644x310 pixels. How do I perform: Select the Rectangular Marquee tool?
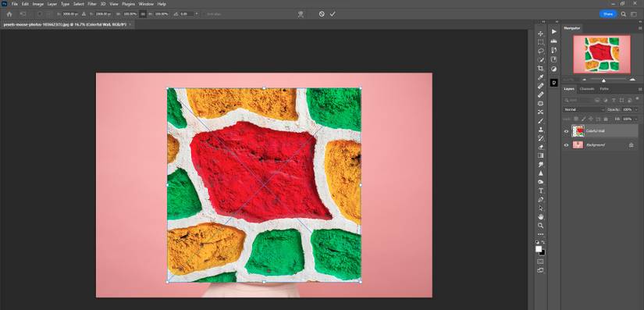pos(541,42)
